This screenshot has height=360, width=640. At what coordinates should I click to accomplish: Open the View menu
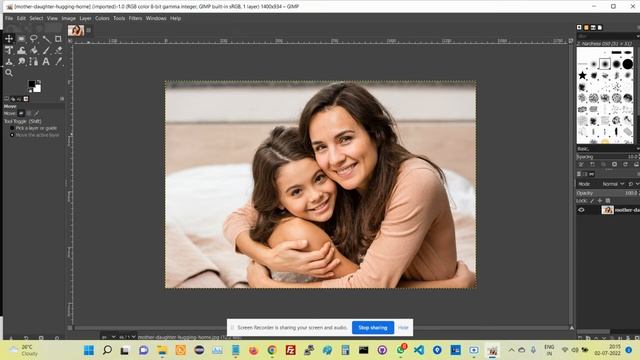click(52, 18)
